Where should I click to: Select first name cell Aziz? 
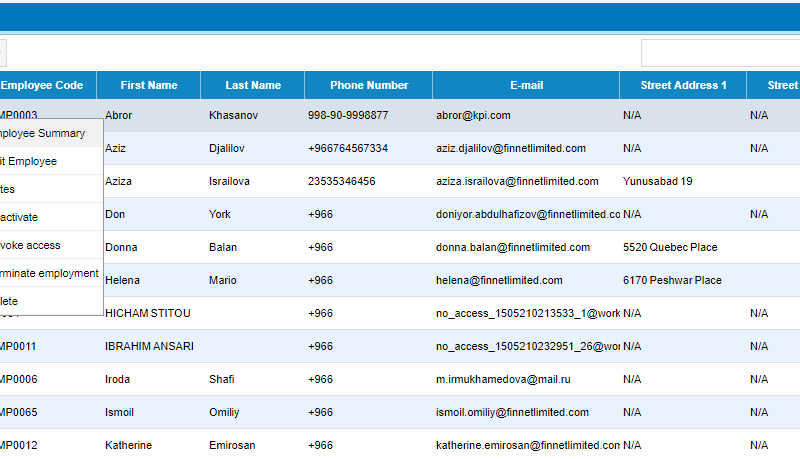click(x=115, y=148)
